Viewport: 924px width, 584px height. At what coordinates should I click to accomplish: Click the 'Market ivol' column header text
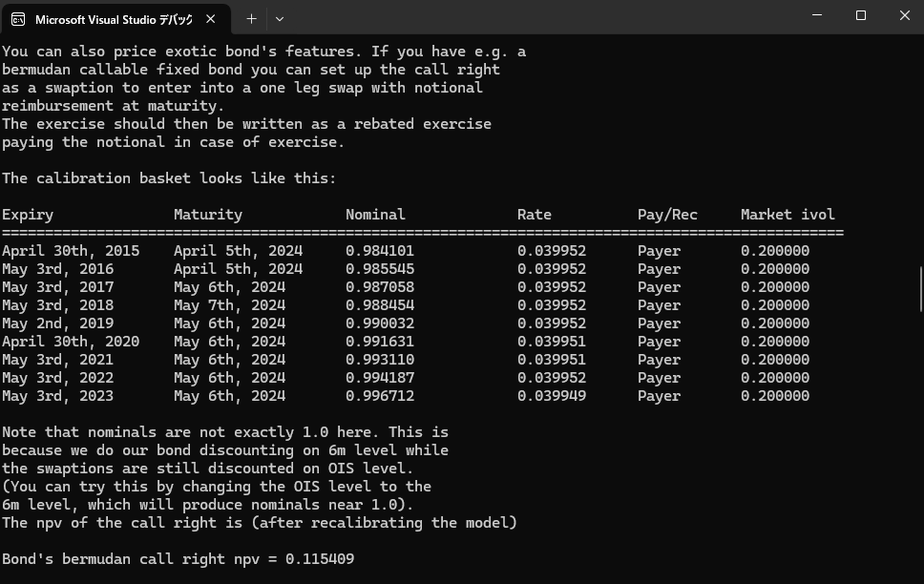(x=787, y=215)
